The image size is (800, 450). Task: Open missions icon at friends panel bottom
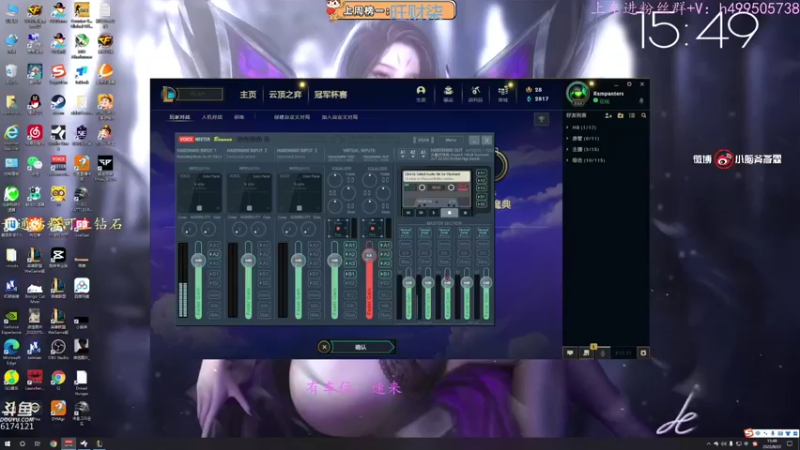pyautogui.click(x=587, y=353)
